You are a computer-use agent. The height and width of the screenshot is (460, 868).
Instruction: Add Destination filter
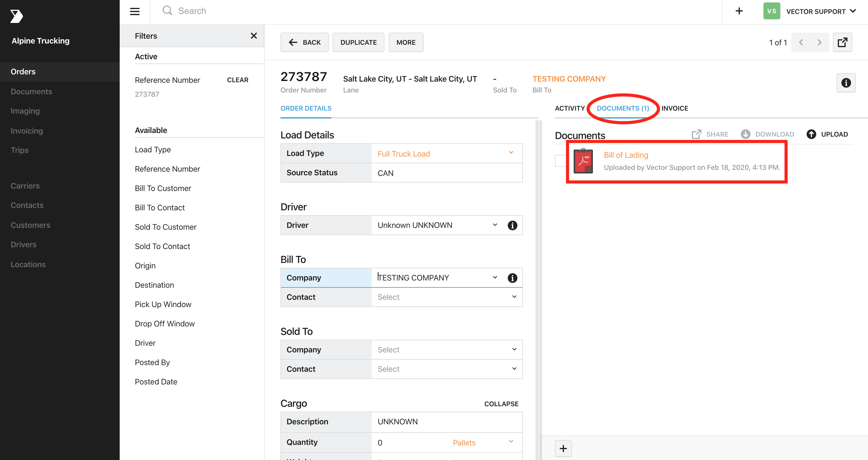pos(154,285)
